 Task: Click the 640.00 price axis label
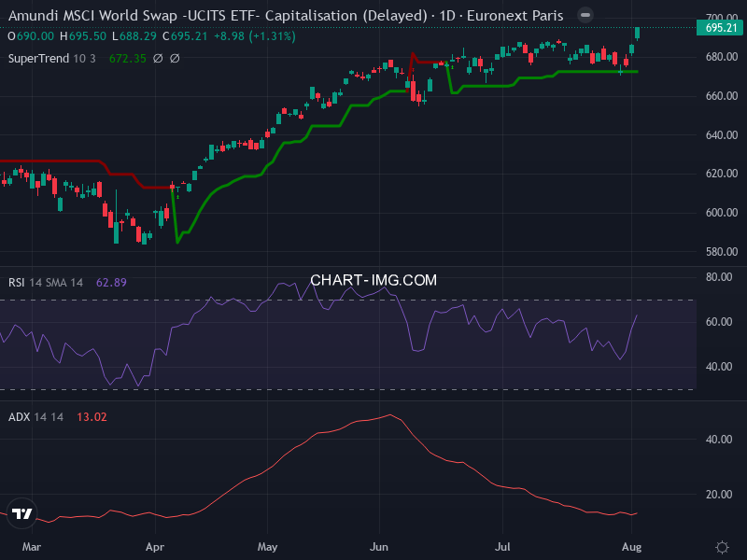click(x=722, y=135)
